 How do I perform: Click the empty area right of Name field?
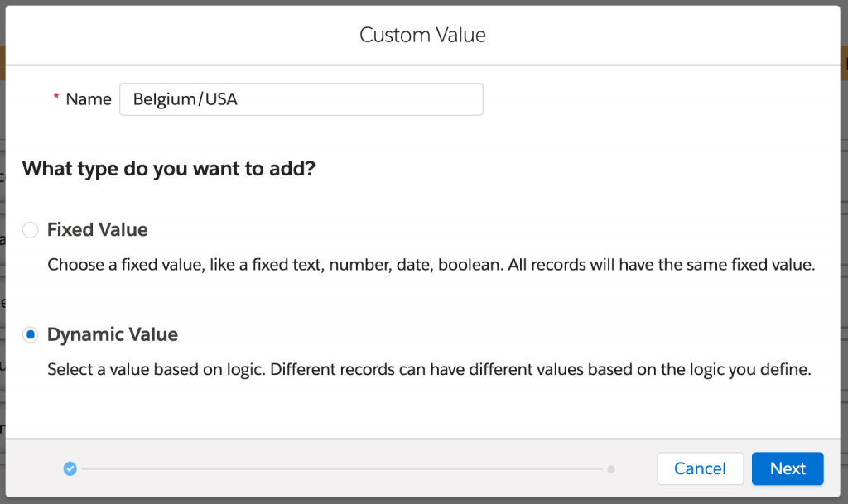(x=662, y=99)
